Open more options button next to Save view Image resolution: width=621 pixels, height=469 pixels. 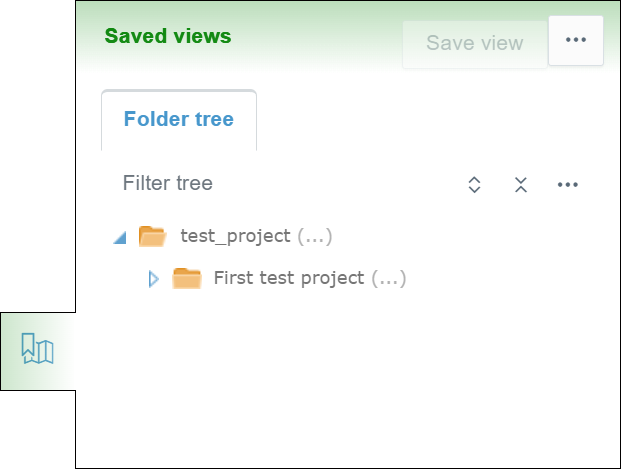point(575,40)
